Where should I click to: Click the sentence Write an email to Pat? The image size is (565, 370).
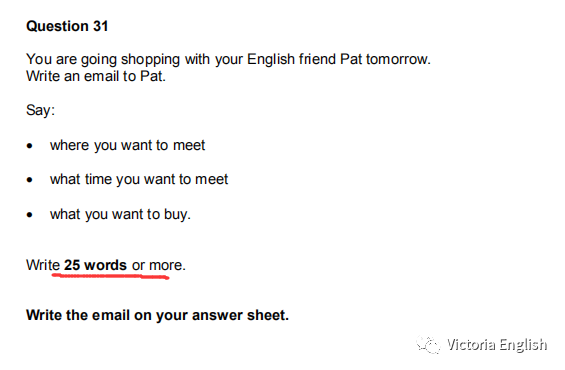click(x=96, y=76)
